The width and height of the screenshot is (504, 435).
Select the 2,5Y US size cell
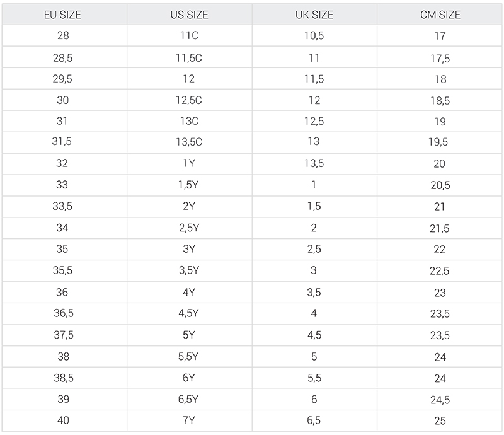[190, 228]
